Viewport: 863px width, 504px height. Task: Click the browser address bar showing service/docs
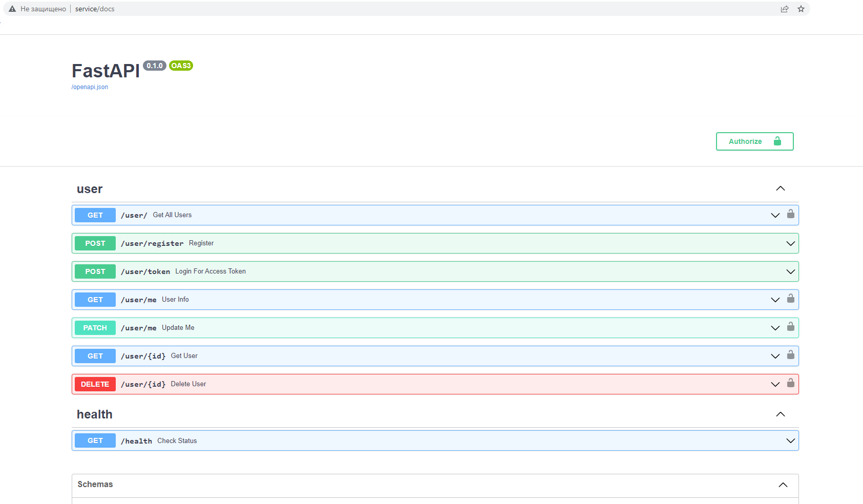tap(94, 8)
